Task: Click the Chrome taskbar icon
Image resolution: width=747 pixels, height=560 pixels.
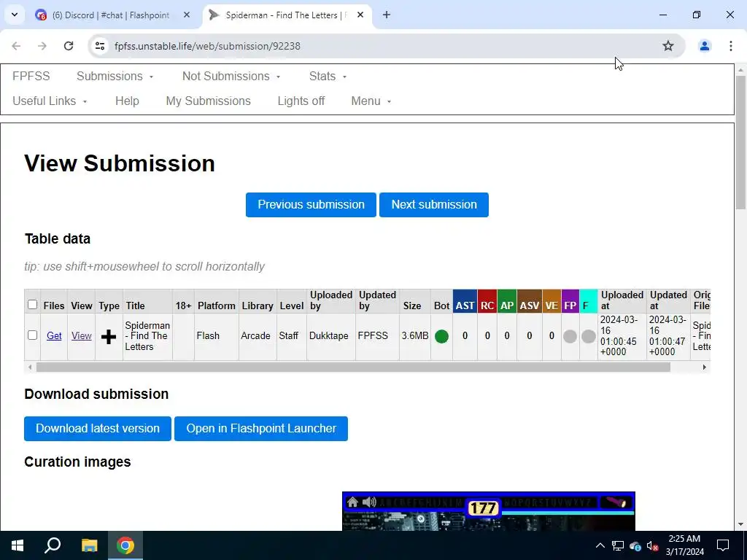Action: click(x=125, y=545)
